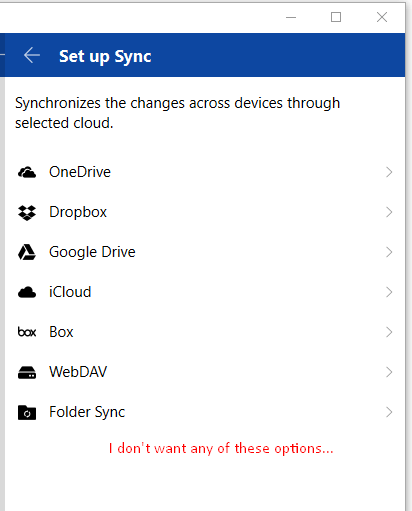The height and width of the screenshot is (511, 412).
Task: Click the WebDAV drive icon
Action: 27,372
